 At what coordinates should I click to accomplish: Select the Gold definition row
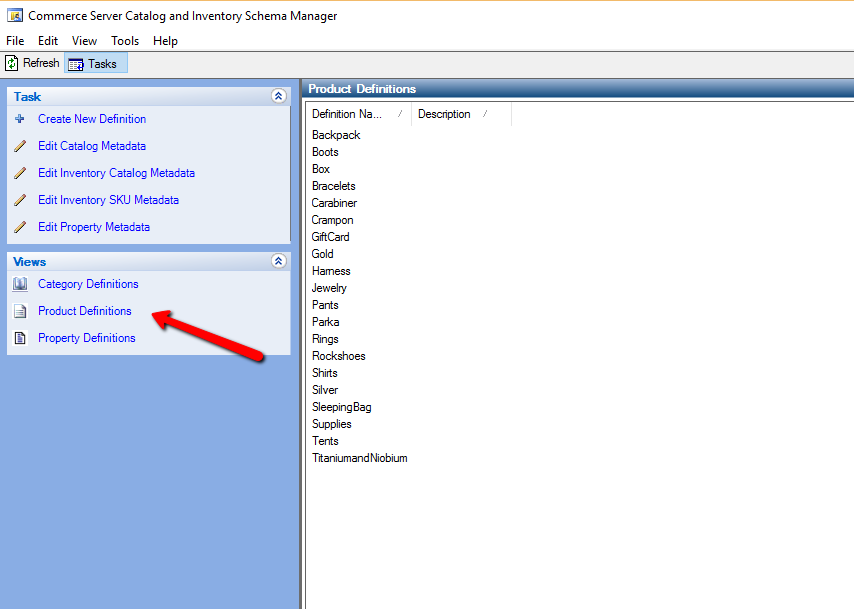322,254
